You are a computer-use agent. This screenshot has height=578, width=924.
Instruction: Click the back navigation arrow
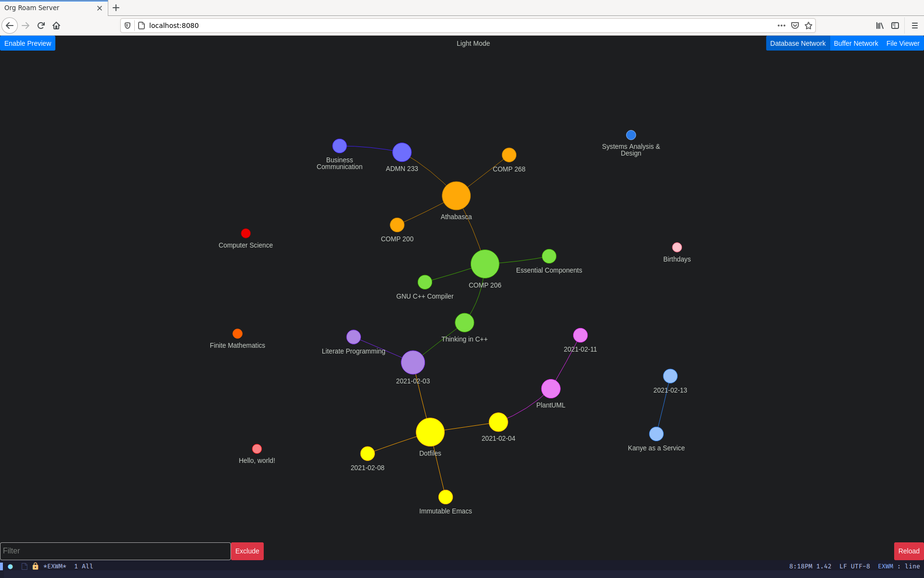click(10, 26)
